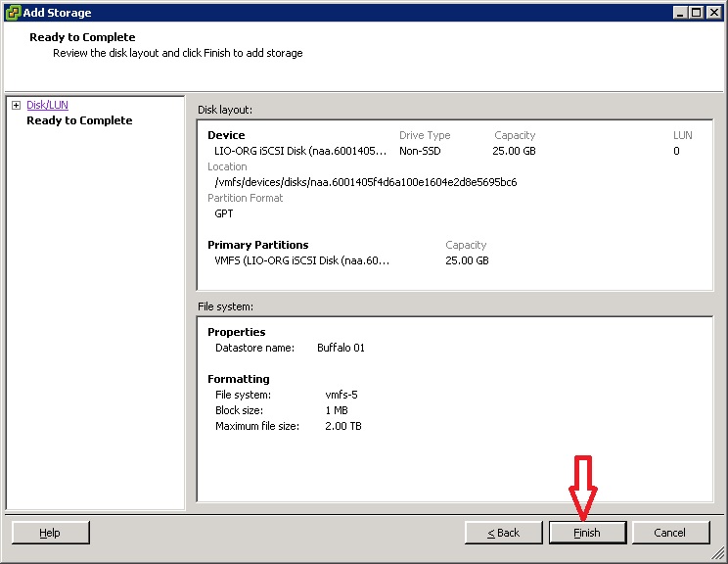Screen dimensions: 728x564
Task: Click the Buffalo 01 datastore name
Action: click(x=341, y=348)
